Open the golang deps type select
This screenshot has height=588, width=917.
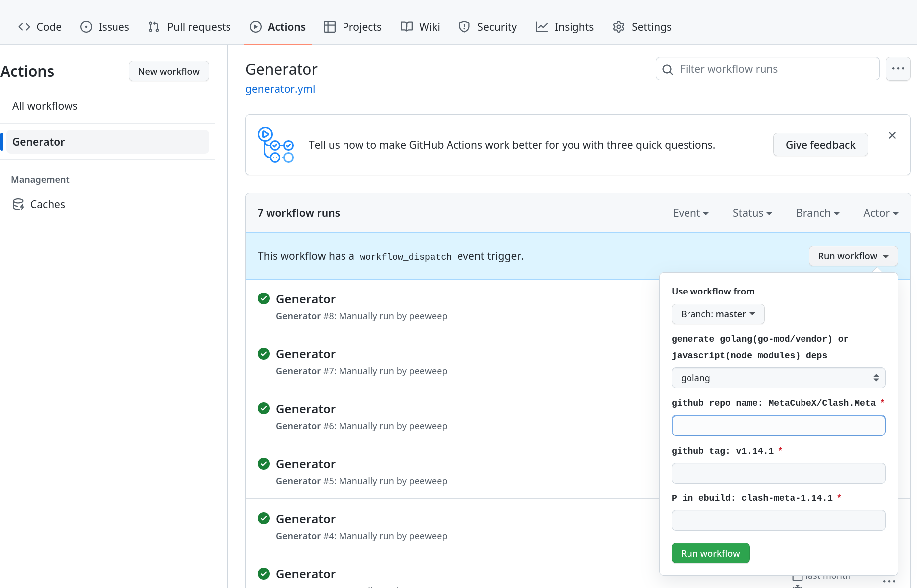pyautogui.click(x=778, y=378)
